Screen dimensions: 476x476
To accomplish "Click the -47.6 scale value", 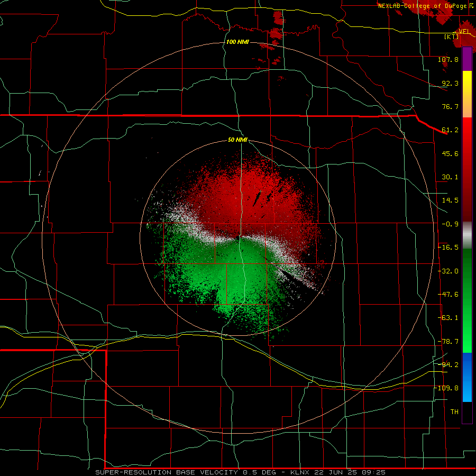I will (x=448, y=295).
